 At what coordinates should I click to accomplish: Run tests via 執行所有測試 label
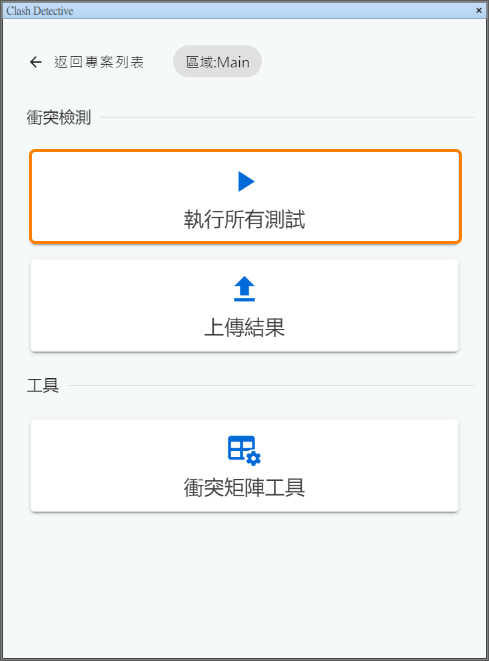(244, 219)
